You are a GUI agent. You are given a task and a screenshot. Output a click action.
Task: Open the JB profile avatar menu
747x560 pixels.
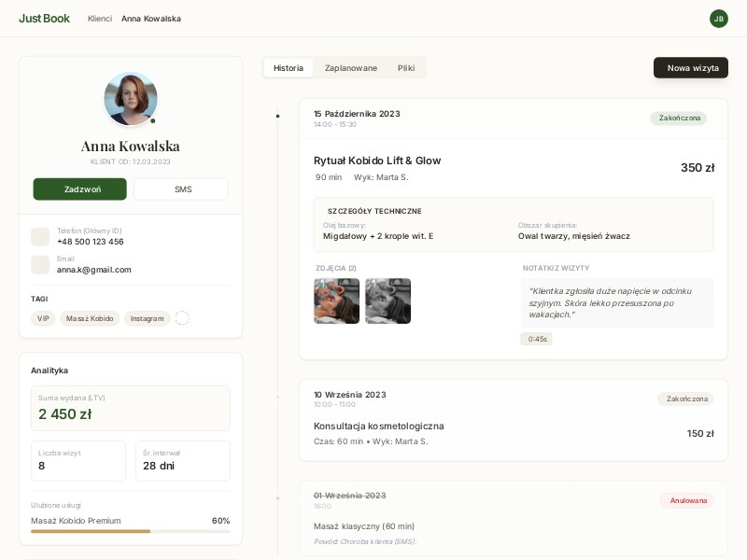click(x=718, y=18)
